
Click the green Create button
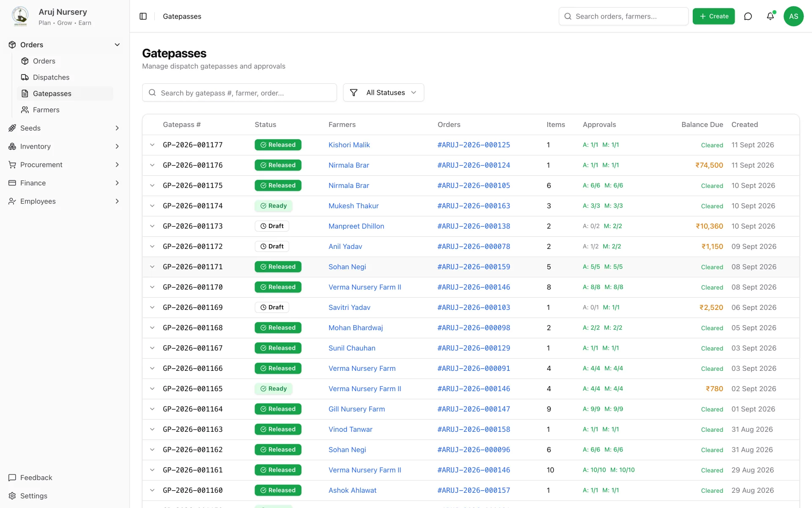coord(713,16)
